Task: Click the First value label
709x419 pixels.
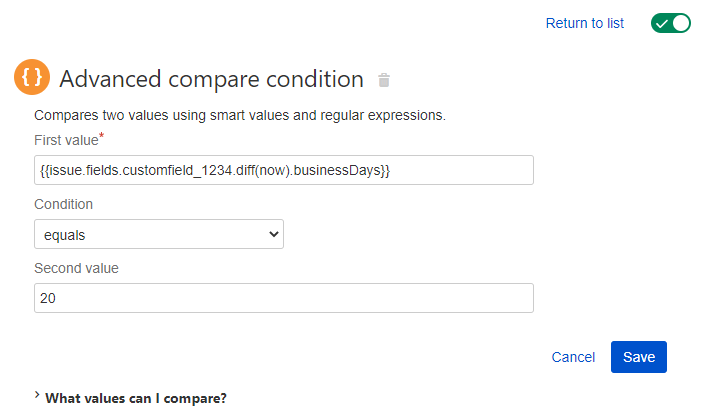Action: [66, 140]
